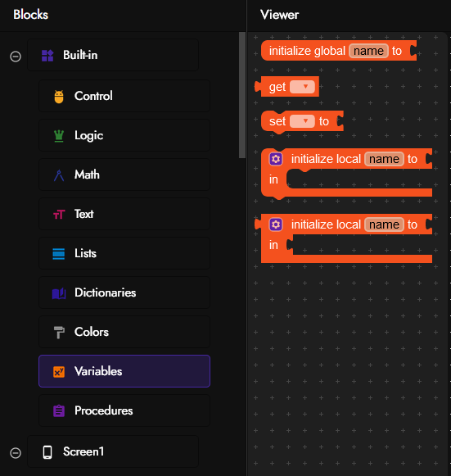This screenshot has width=451, height=476.
Task: Collapse the Built-in blocks section
Action: coord(16,57)
